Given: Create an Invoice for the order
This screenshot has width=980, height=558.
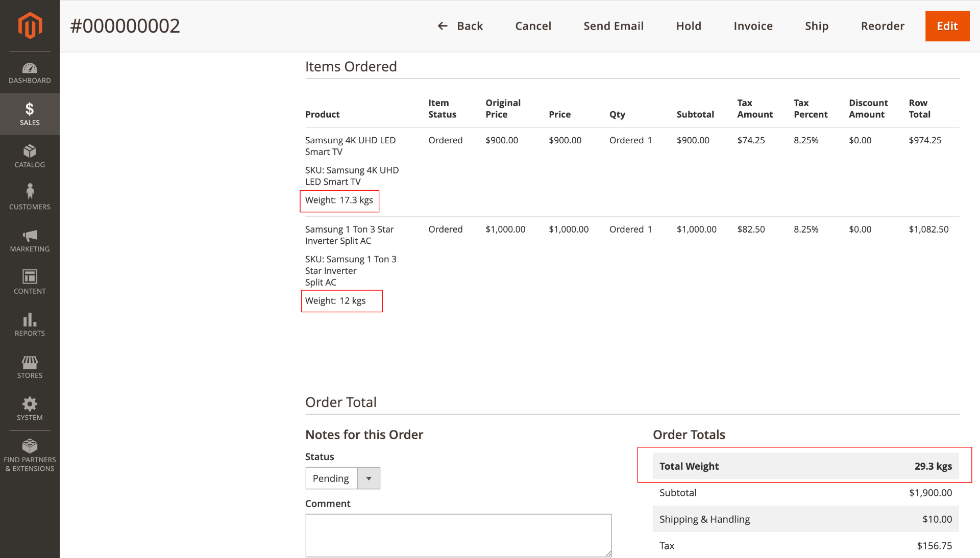Looking at the screenshot, I should (x=753, y=26).
